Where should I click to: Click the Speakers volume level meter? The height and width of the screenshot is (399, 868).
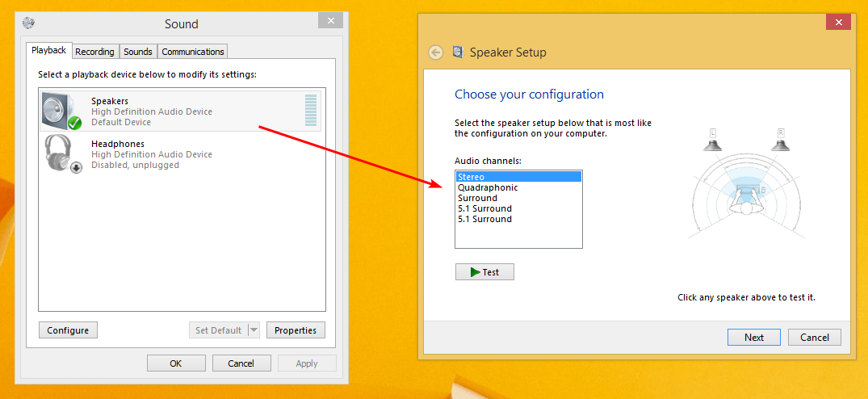click(311, 111)
